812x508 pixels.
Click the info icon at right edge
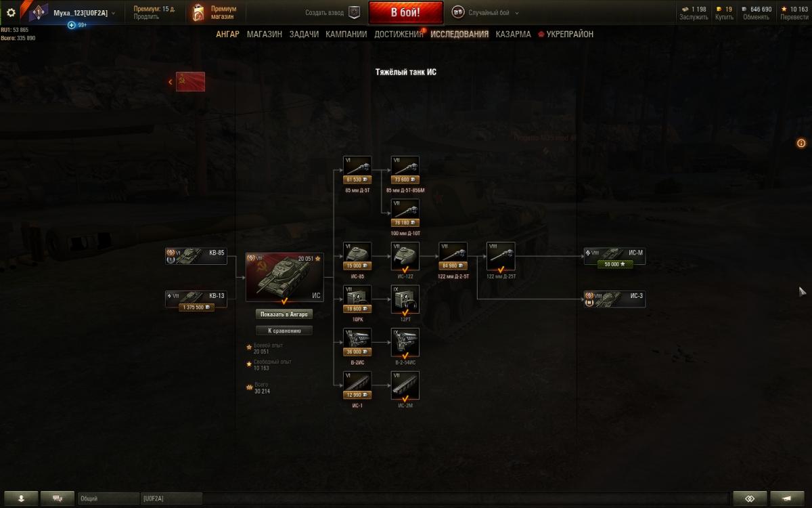[x=801, y=143]
